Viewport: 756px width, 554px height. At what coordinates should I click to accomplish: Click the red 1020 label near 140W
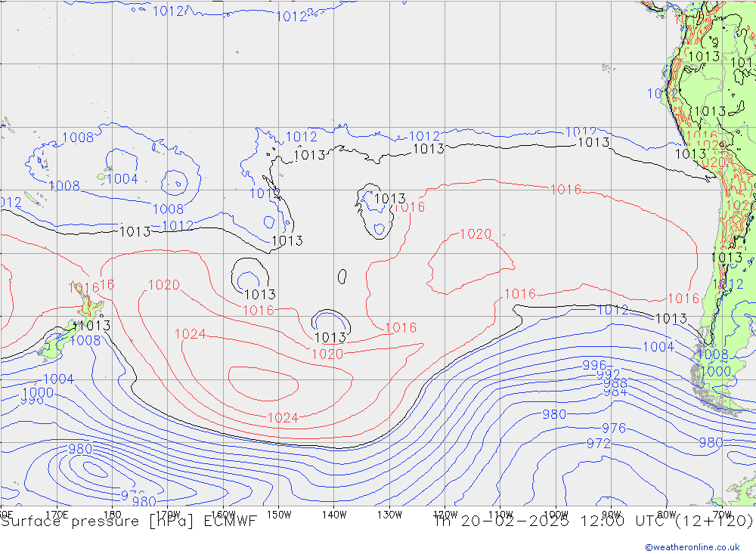point(327,354)
